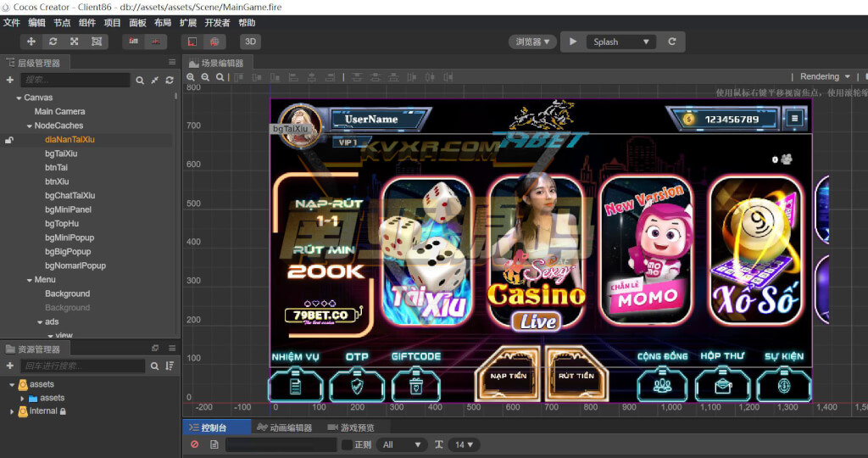868x458 pixels.
Task: Pop out the assets panel
Action: coord(155,349)
